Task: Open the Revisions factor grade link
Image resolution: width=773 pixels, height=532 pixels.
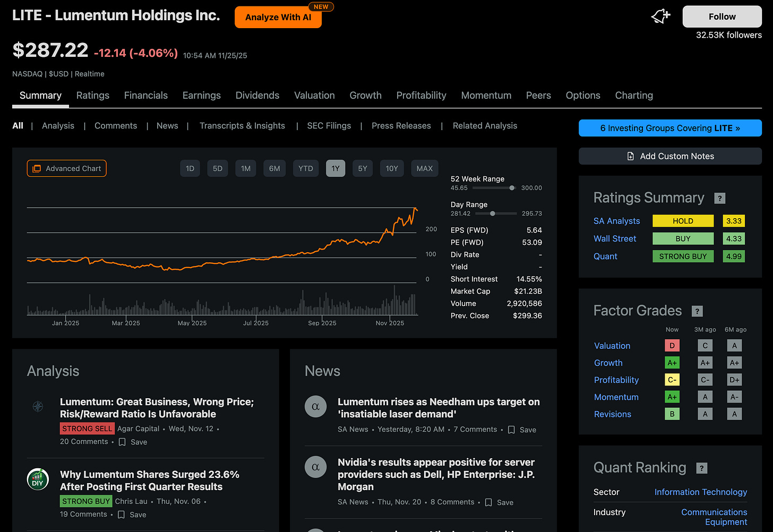Action: coord(613,414)
